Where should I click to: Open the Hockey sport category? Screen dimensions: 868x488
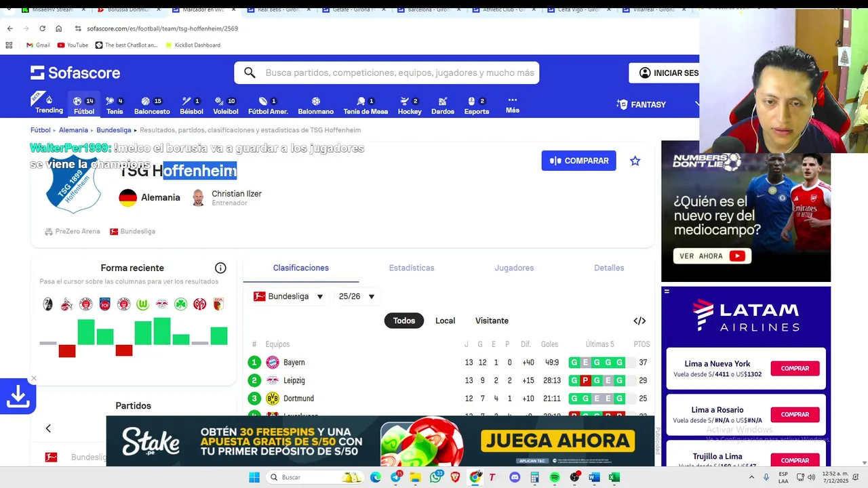click(x=410, y=106)
